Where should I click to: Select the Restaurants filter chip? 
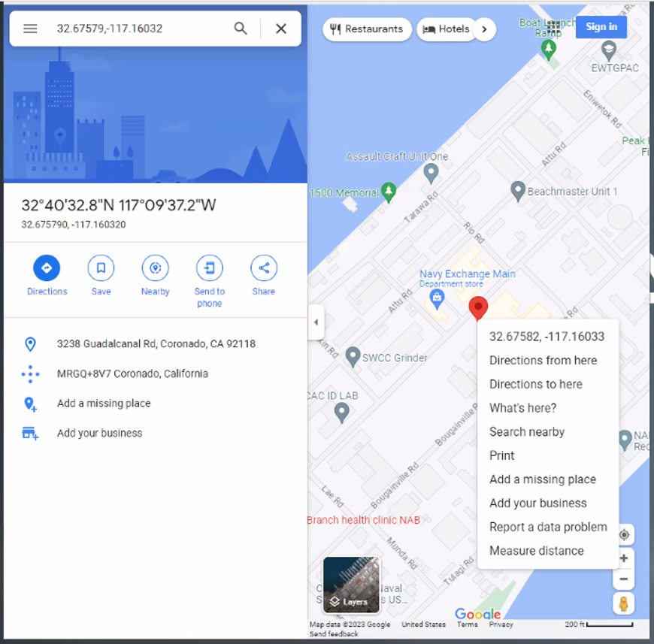(x=367, y=29)
